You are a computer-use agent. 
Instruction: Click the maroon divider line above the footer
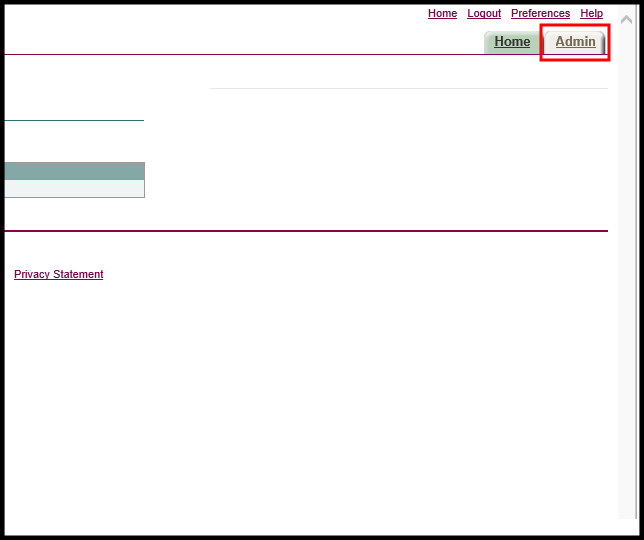[300, 231]
